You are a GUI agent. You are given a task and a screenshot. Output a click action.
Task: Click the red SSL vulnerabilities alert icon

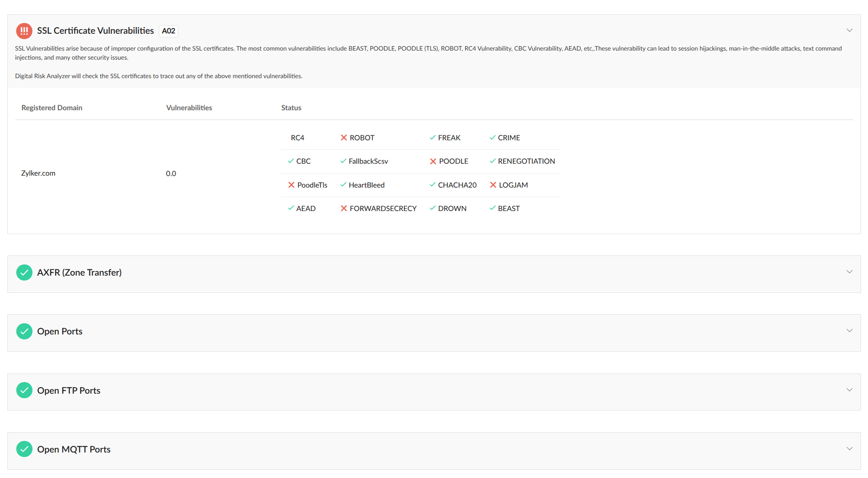coord(24,31)
